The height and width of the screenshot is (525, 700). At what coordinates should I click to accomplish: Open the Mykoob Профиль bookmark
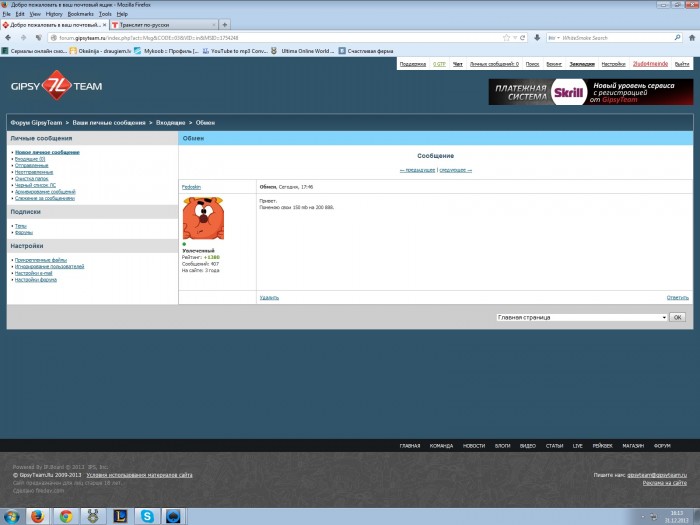pyautogui.click(x=167, y=51)
